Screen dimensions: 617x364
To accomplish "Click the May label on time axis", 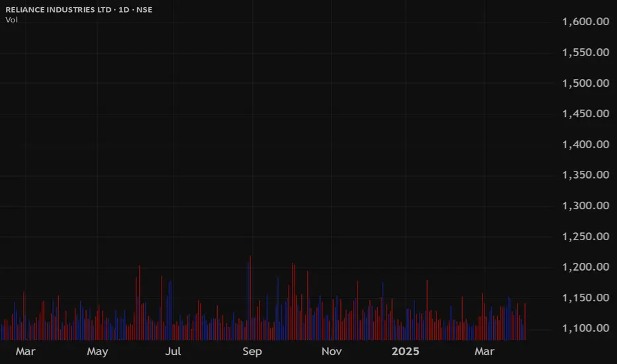I will click(97, 351).
